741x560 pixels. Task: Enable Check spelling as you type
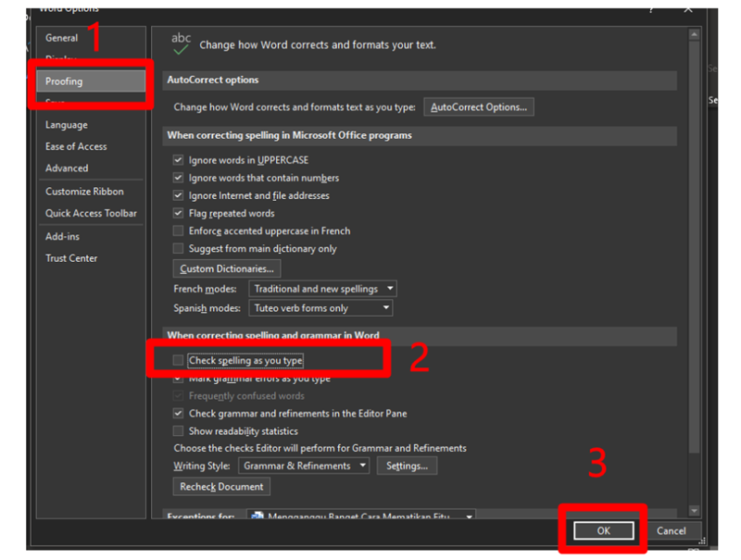coord(179,361)
